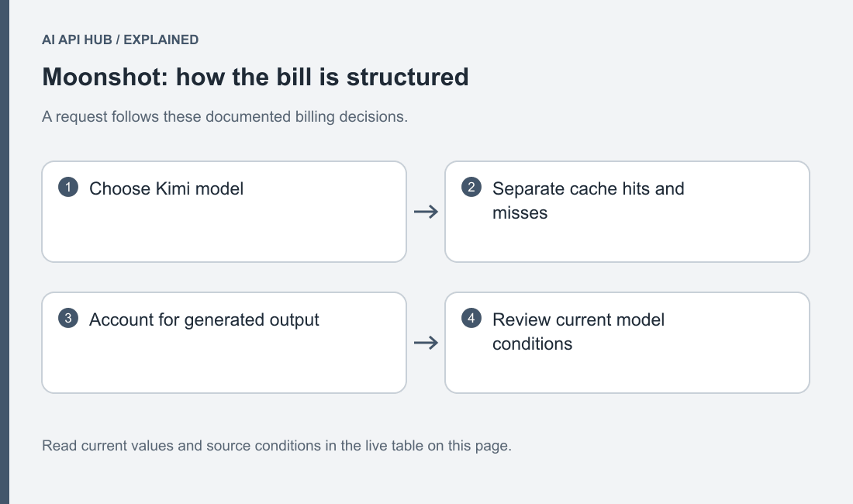Viewport: 853px width, 504px height.
Task: Click the step 2 number badge
Action: (471, 187)
